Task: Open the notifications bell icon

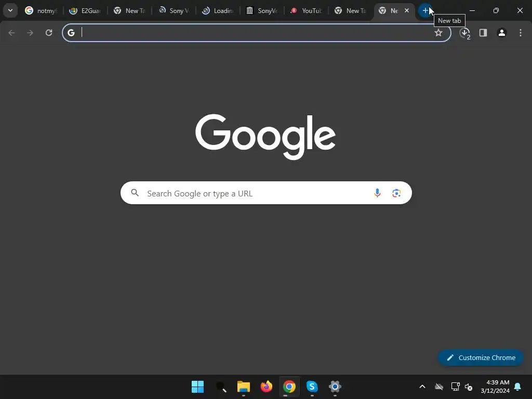Action: coord(518,387)
